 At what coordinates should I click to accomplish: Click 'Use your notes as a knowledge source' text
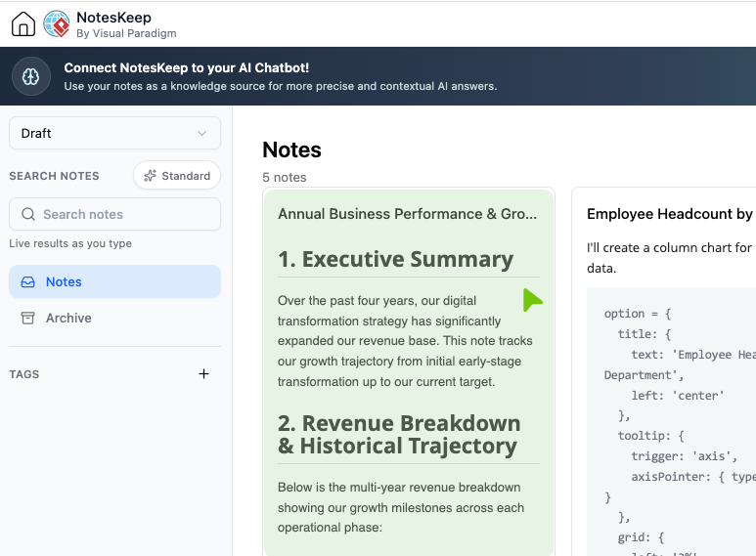pyautogui.click(x=281, y=86)
